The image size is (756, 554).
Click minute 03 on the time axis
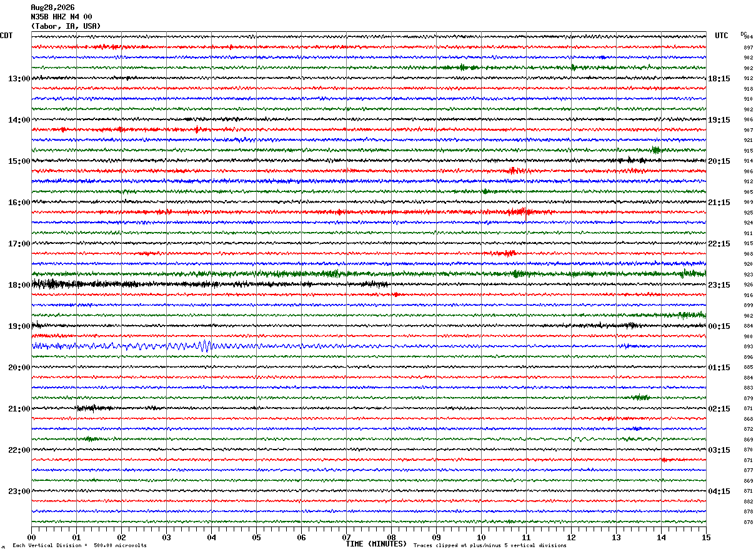[x=166, y=537]
